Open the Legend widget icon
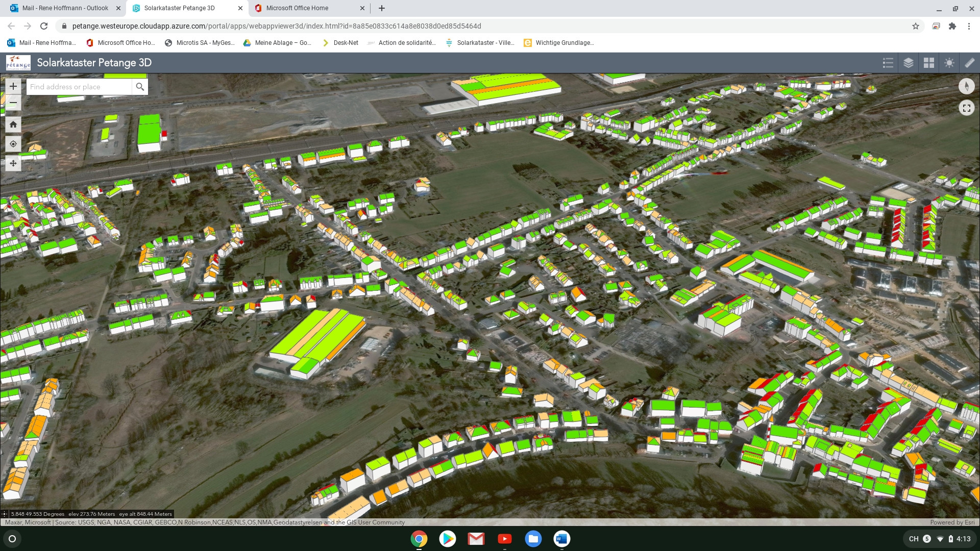Screen dimensions: 980x551 click(888, 63)
